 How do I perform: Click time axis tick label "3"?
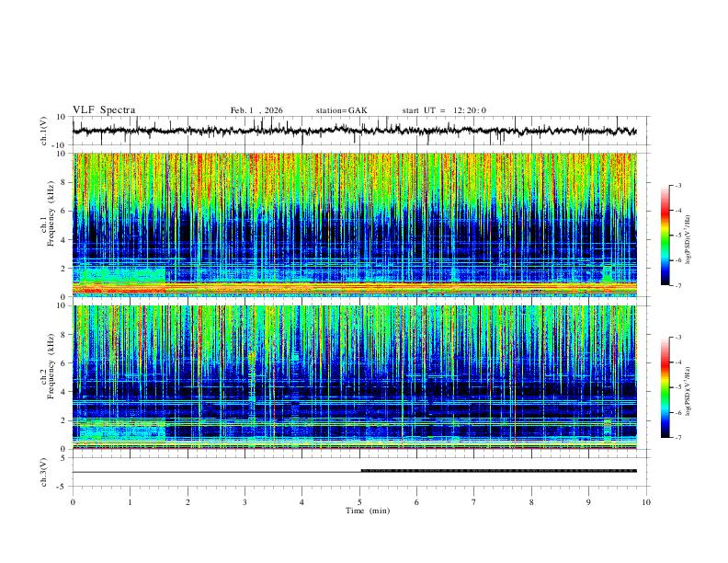[245, 502]
